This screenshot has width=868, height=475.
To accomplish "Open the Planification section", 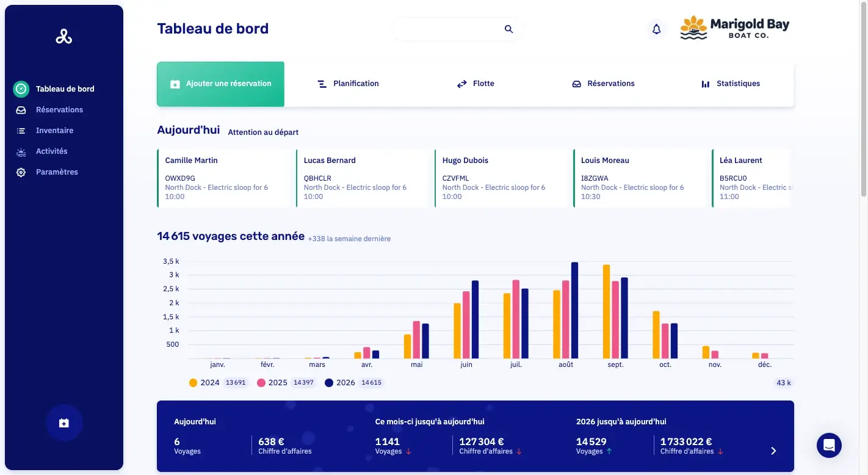I will coord(348,84).
